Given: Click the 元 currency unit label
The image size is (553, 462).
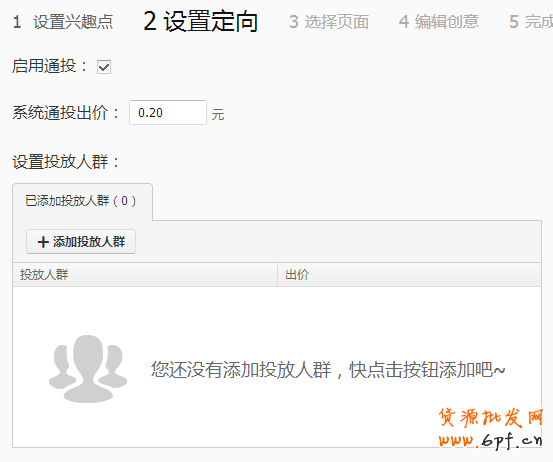Looking at the screenshot, I should point(218,115).
